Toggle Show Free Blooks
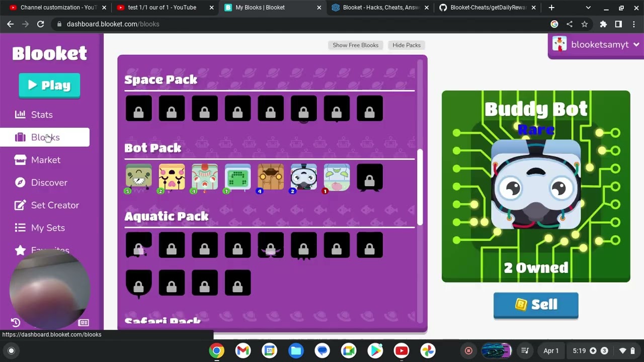 pos(356,45)
